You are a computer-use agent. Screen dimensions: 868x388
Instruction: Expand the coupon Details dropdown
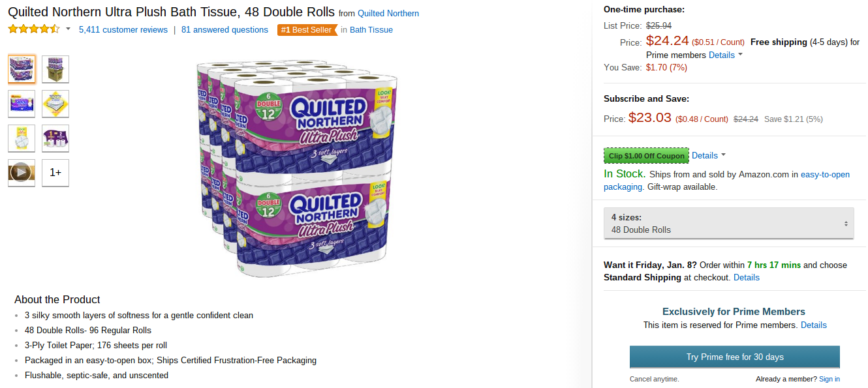[x=709, y=155]
